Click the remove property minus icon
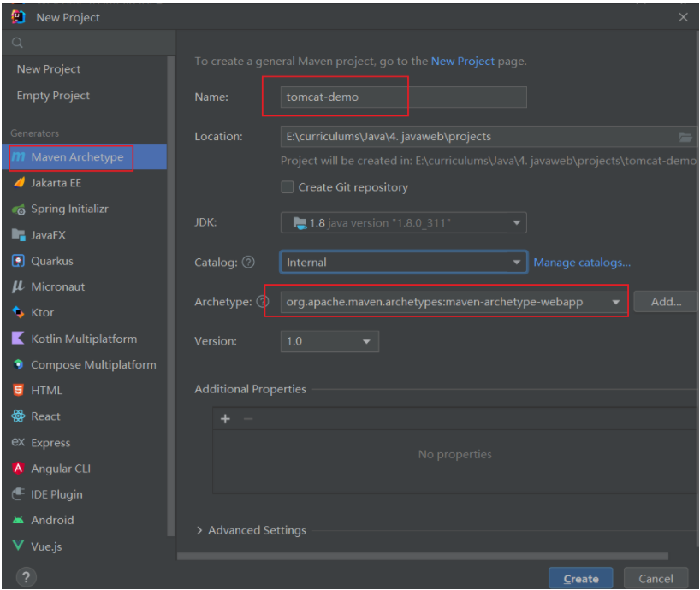Viewport: 700px width, 590px height. point(248,419)
